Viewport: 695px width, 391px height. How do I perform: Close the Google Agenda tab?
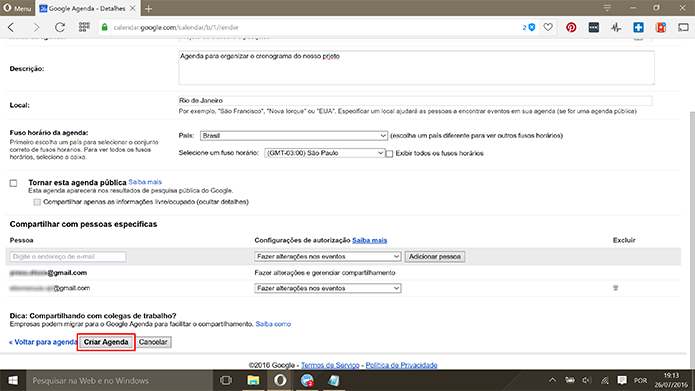(133, 8)
